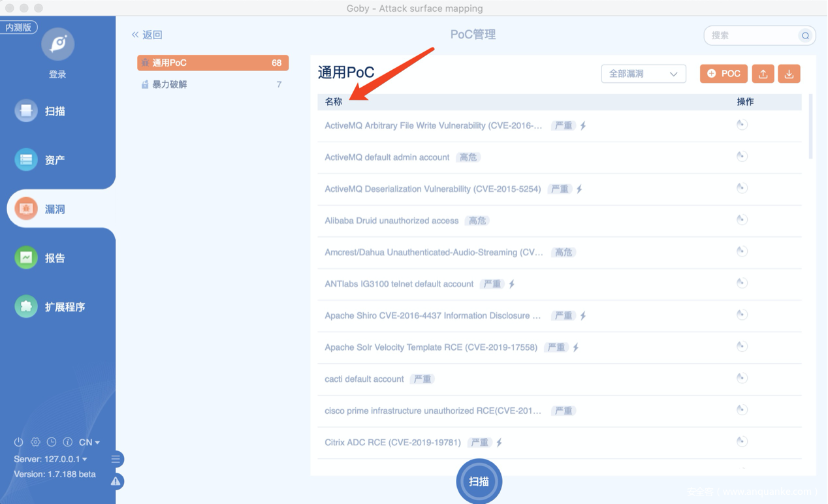Click action icon for cacti default account
The height and width of the screenshot is (504, 828).
click(x=742, y=378)
